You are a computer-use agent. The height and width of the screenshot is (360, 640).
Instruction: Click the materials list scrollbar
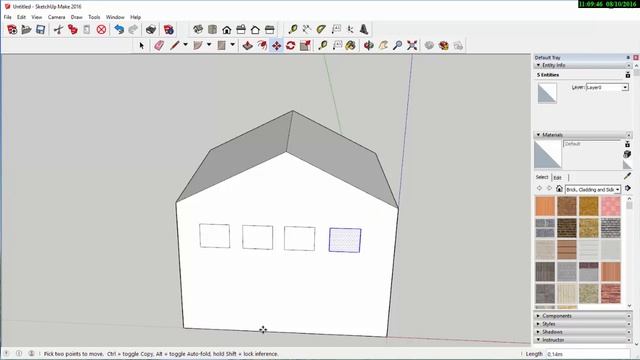point(629,252)
